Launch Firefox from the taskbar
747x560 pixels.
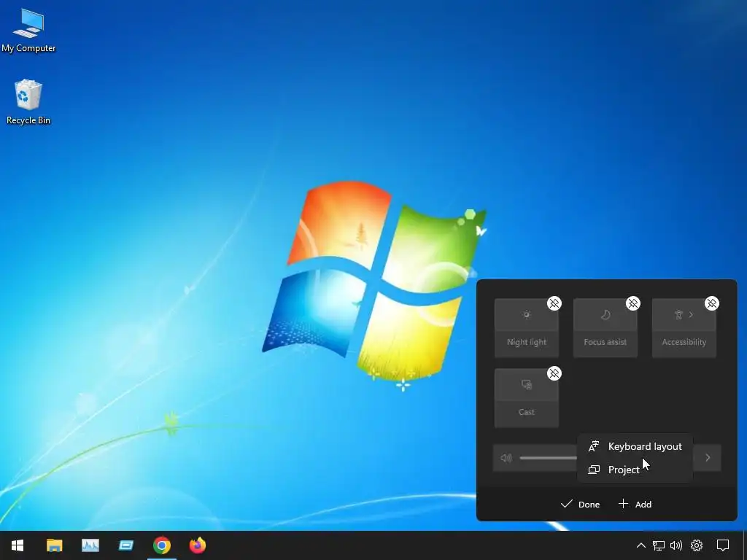[x=198, y=545]
